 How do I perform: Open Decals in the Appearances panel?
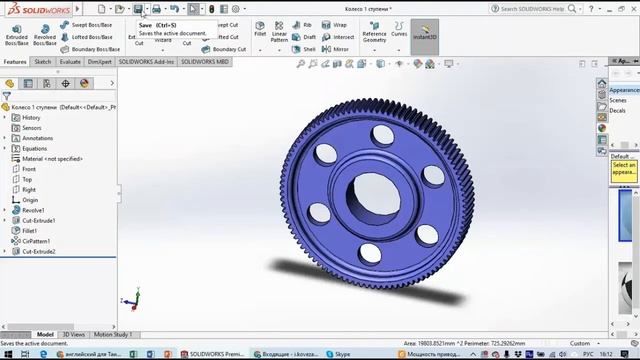[617, 111]
